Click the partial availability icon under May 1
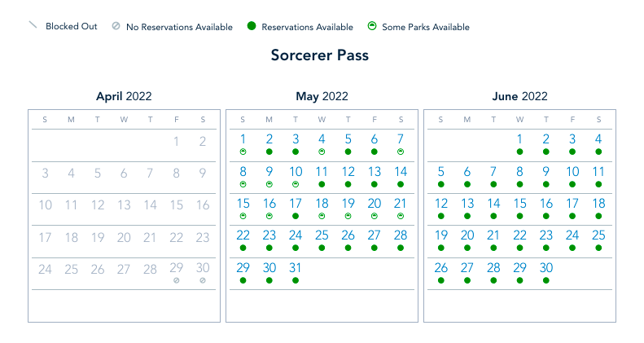 point(243,152)
